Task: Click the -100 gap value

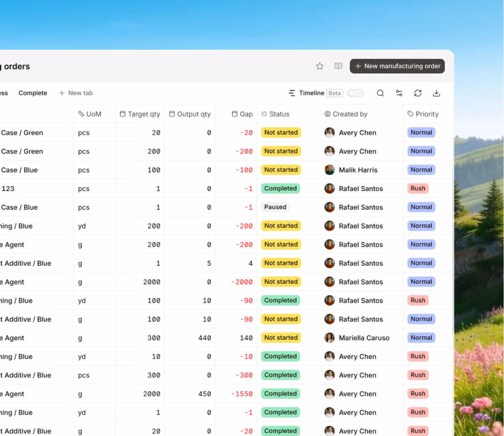Action: pos(244,170)
